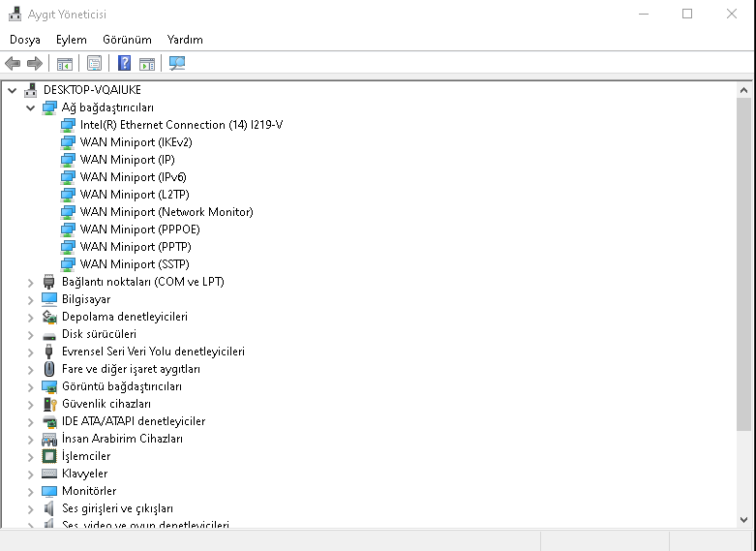Viewport: 756px width, 551px height.
Task: Click the scrollbar down arrow
Action: click(x=743, y=520)
